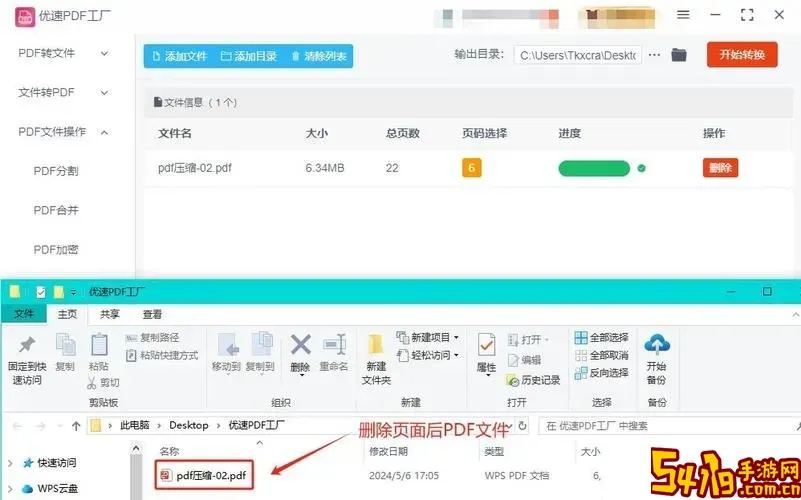Click the three-dots browse button for output directory
The width and height of the screenshot is (801, 500).
(654, 55)
